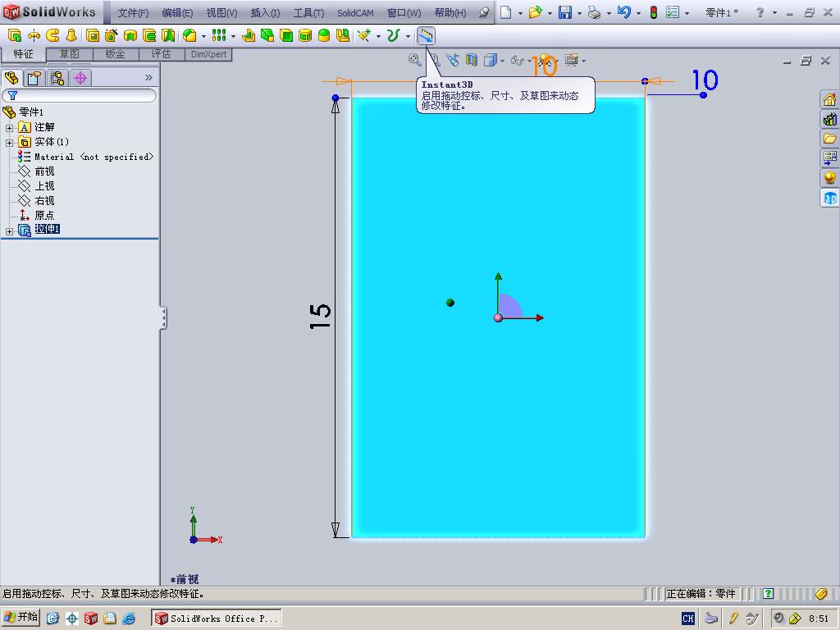Viewport: 840px width, 630px height.
Task: Select the Shell tool
Action: pyautogui.click(x=286, y=35)
